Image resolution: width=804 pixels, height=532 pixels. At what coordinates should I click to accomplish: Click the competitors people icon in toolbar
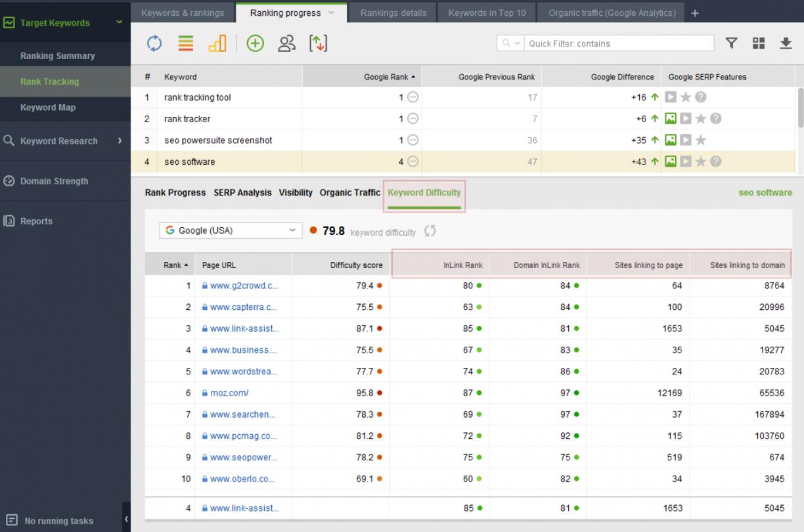pos(286,43)
